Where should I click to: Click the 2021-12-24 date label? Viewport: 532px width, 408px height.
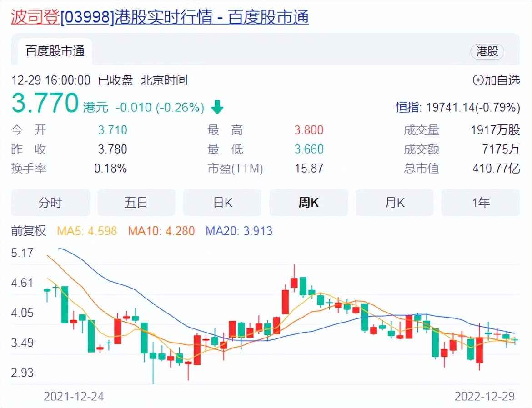coord(74,397)
